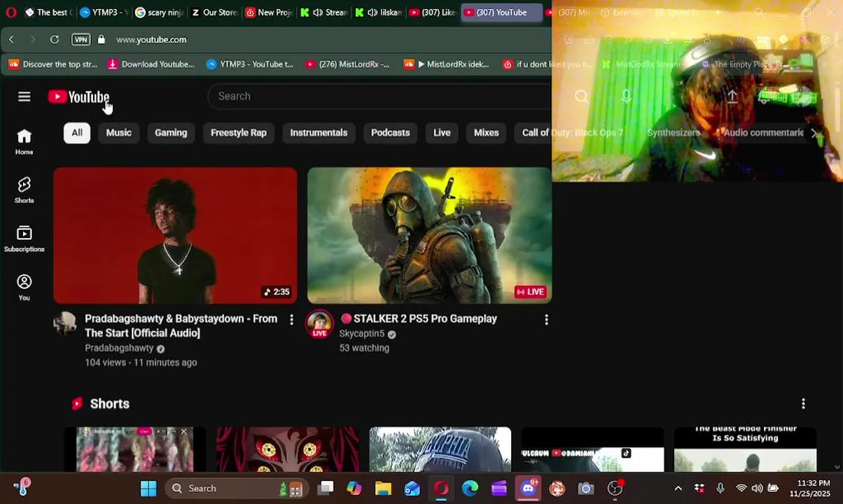
Task: Open the Shorts shelf options menu
Action: (803, 403)
